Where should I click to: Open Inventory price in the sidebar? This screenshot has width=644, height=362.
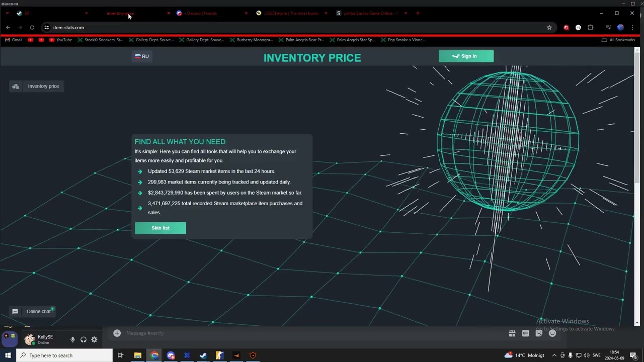tap(37, 86)
